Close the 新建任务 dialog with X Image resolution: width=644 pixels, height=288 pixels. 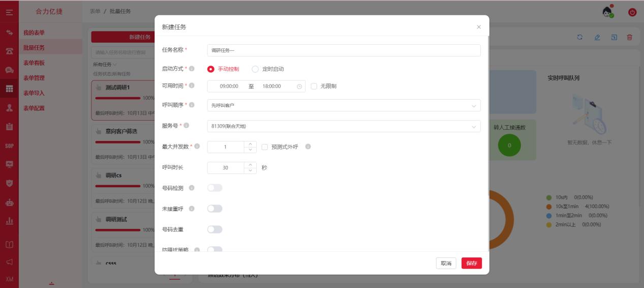point(479,27)
